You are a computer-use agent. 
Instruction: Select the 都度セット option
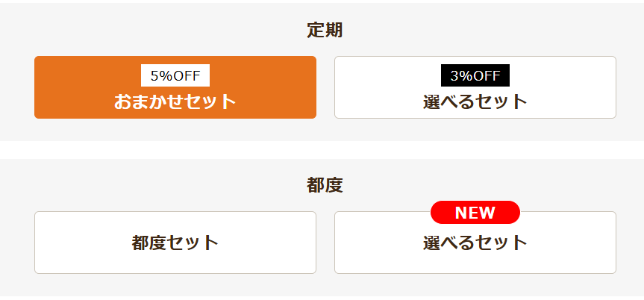click(175, 243)
